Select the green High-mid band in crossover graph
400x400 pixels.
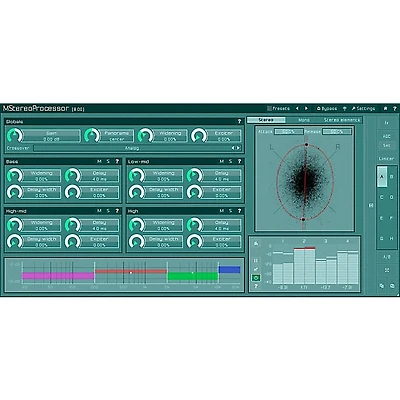point(193,276)
